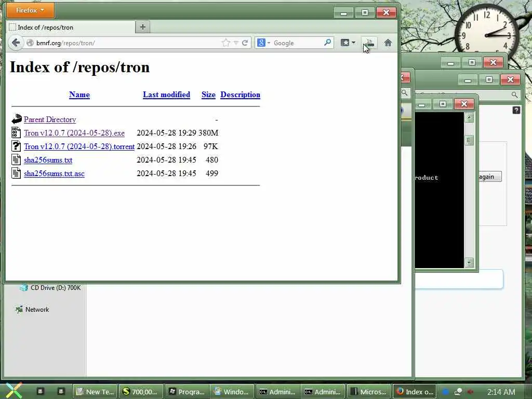Click the analog clock desktop gadget
The width and height of the screenshot is (532, 399).
(x=486, y=35)
